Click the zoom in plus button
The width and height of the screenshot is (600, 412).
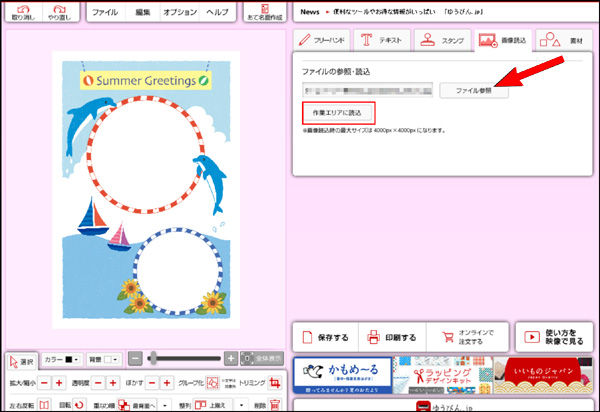click(231, 359)
